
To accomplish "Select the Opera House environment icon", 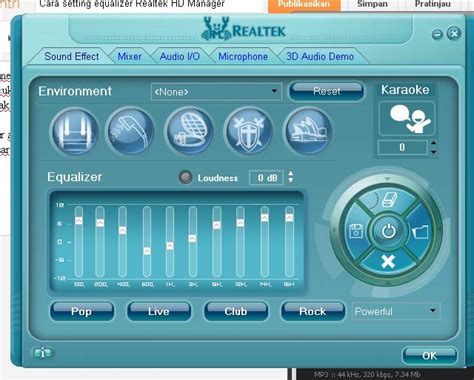I will pos(308,131).
